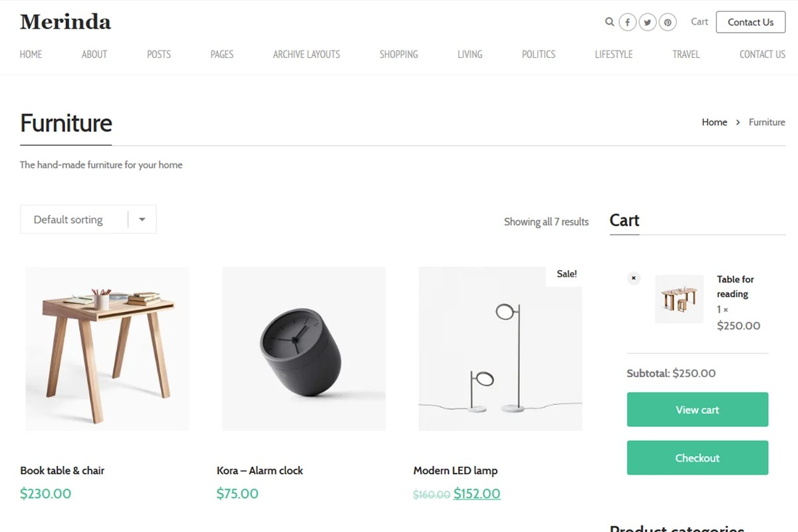Open the Archive Layouts menu
This screenshot has width=798, height=532.
pos(306,55)
